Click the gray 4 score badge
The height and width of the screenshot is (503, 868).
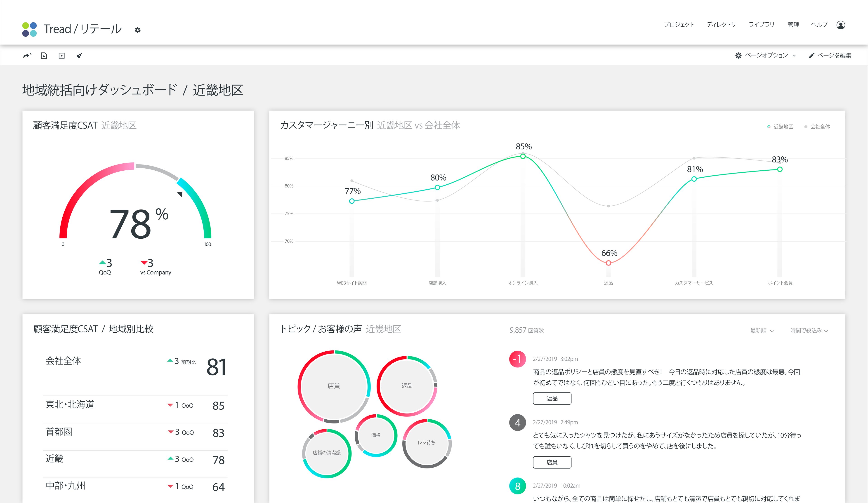tap(517, 422)
